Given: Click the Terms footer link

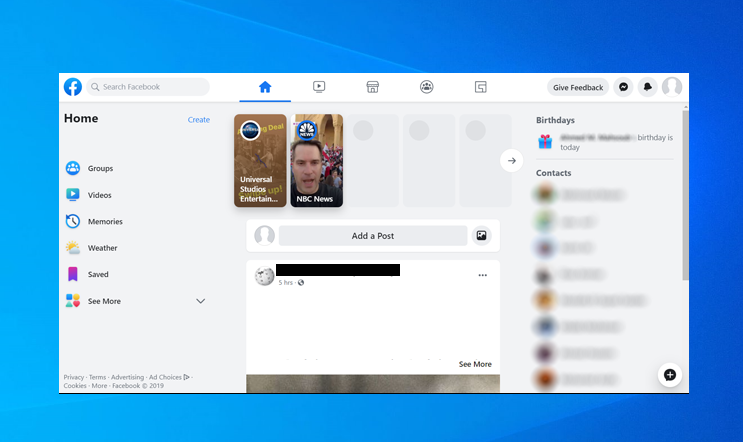Looking at the screenshot, I should [x=97, y=377].
